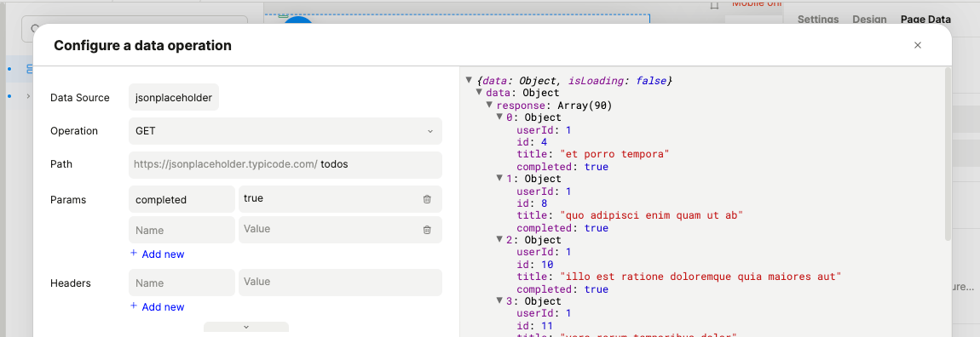Click the id: 4 line

pyautogui.click(x=532, y=142)
